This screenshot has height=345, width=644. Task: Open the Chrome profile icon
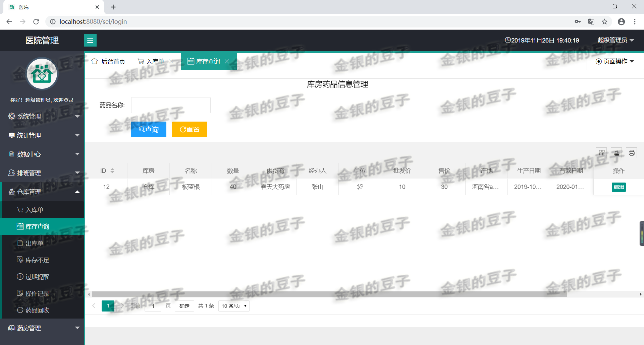[x=621, y=21]
